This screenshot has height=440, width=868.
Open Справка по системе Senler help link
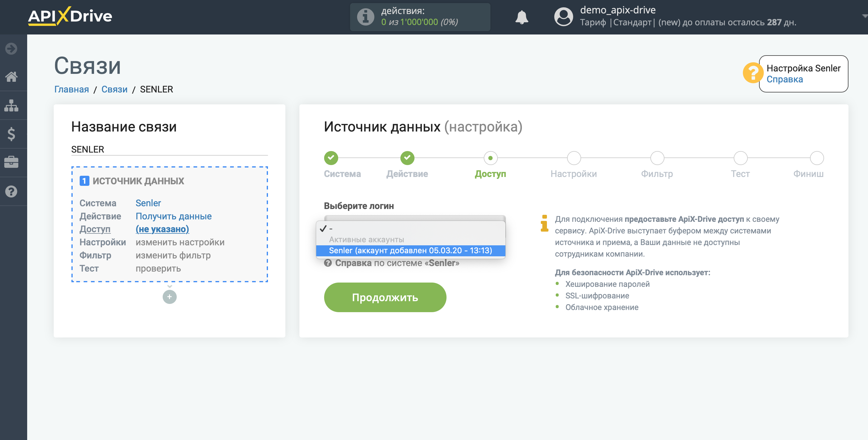[x=392, y=263]
